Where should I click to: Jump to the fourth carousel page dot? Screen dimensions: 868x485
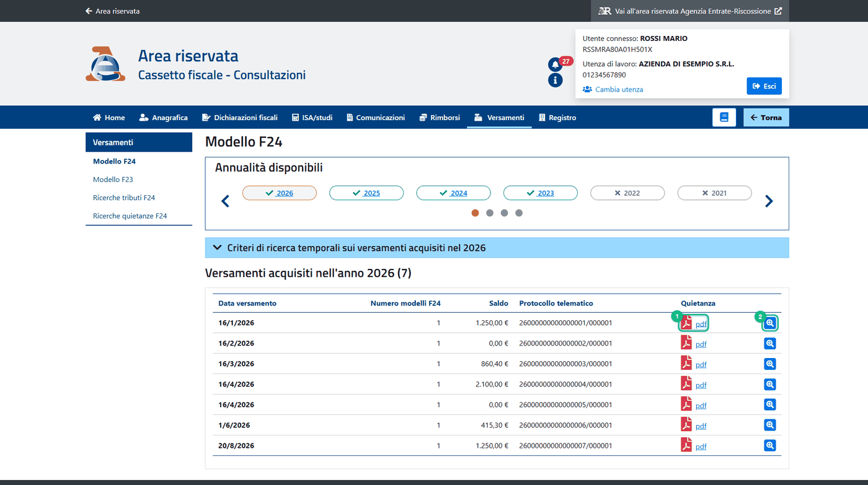tap(519, 213)
